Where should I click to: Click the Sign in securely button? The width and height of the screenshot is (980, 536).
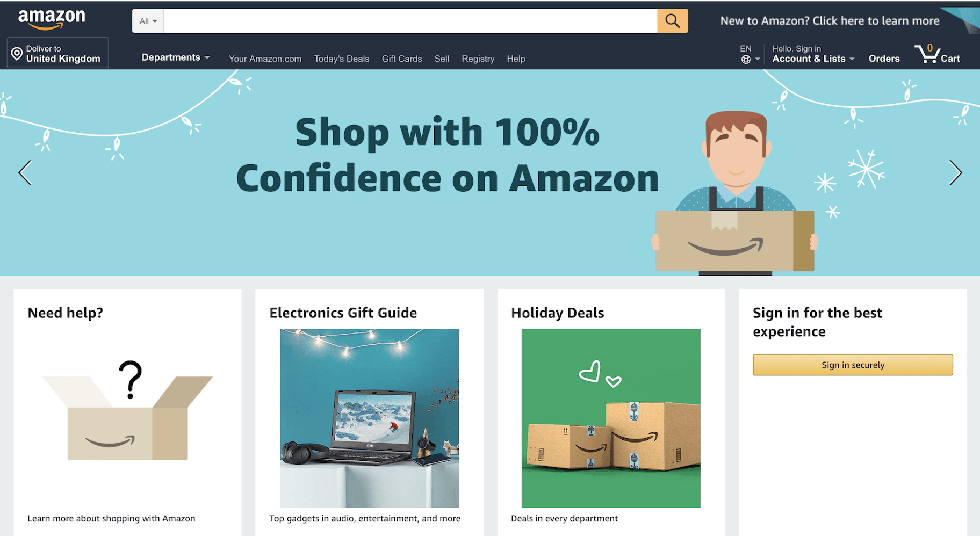pos(853,365)
